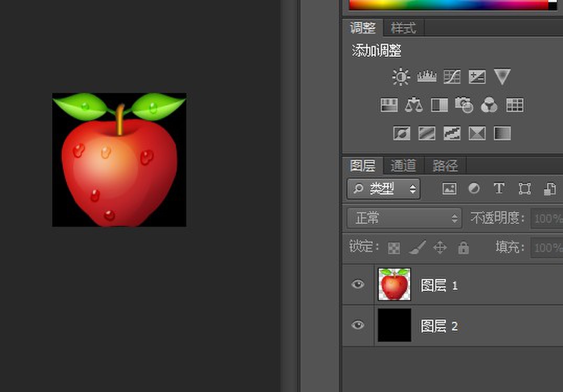Filter layers by shape layers icon
The width and height of the screenshot is (563, 392).
tap(525, 188)
